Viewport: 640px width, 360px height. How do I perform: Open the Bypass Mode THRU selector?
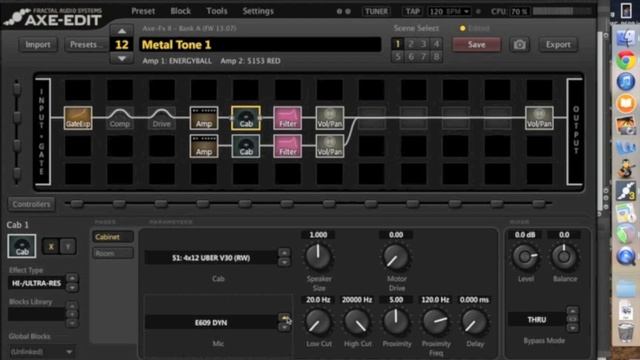537,320
